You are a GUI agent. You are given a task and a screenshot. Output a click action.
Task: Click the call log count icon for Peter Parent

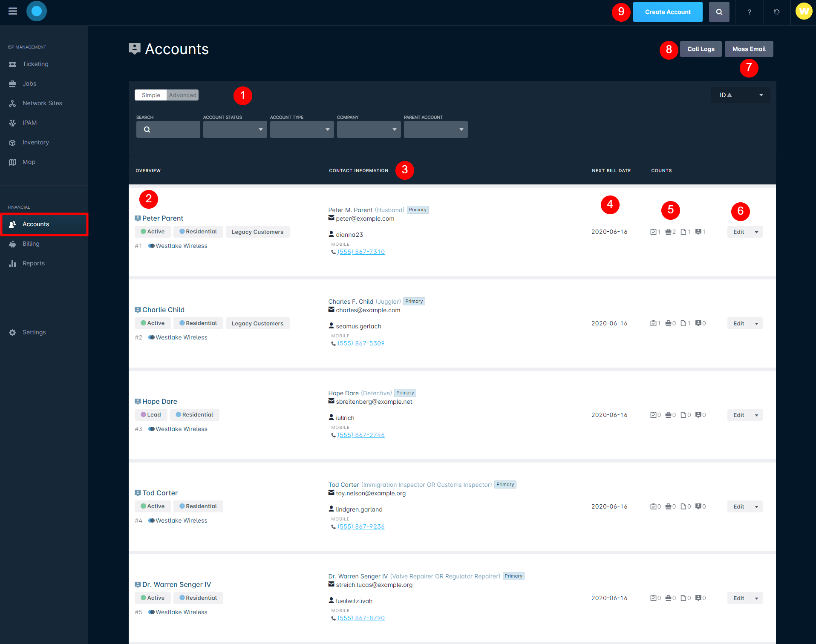[x=698, y=232]
